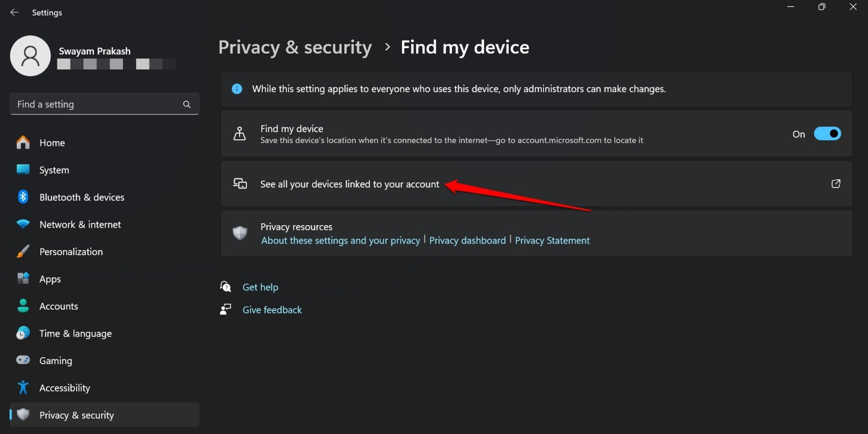Click About these settings and your privacy
This screenshot has height=434, width=868.
[x=340, y=240]
